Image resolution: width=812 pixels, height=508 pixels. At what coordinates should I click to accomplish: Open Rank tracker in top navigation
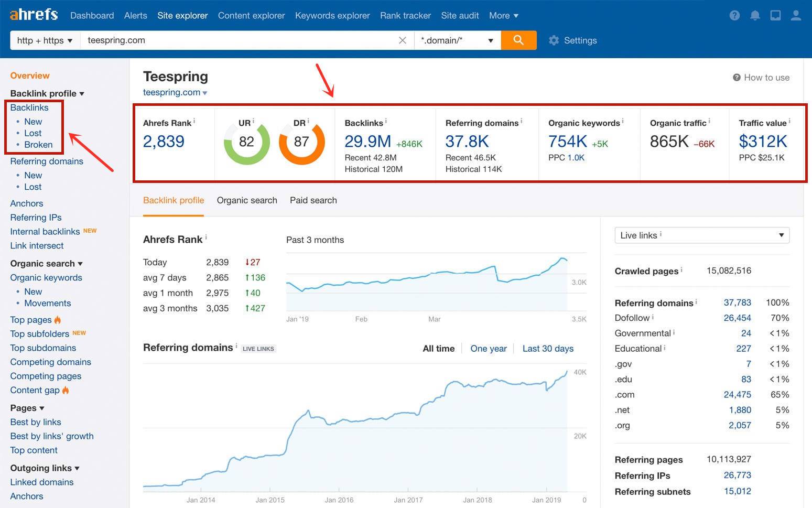point(406,16)
